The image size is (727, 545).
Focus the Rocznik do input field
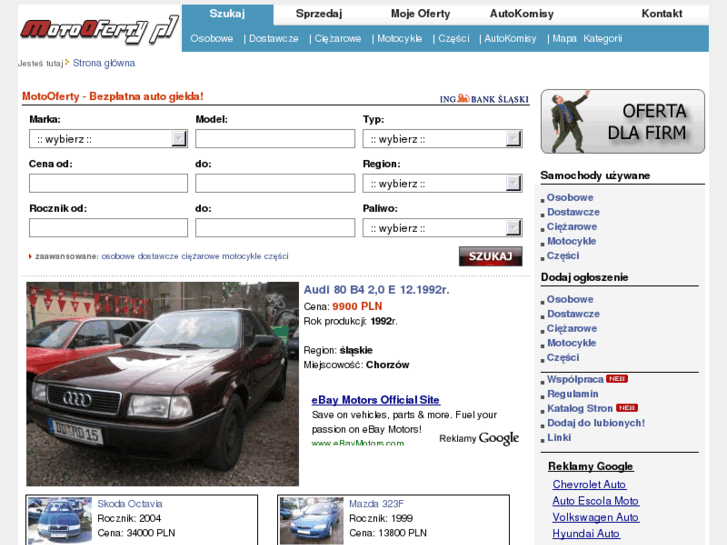[275, 228]
